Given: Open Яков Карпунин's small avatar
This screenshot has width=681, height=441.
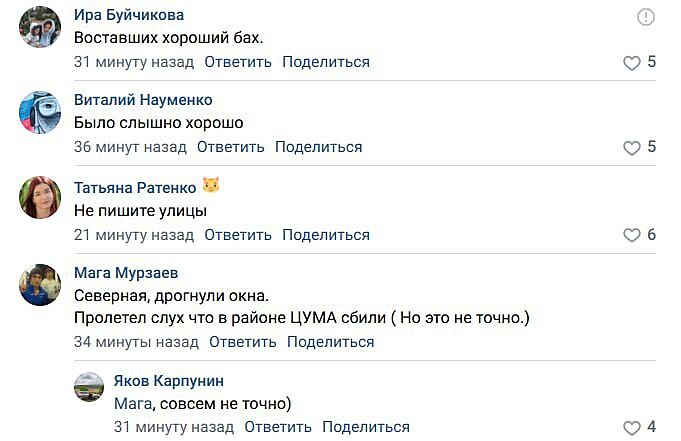Looking at the screenshot, I should tap(89, 387).
